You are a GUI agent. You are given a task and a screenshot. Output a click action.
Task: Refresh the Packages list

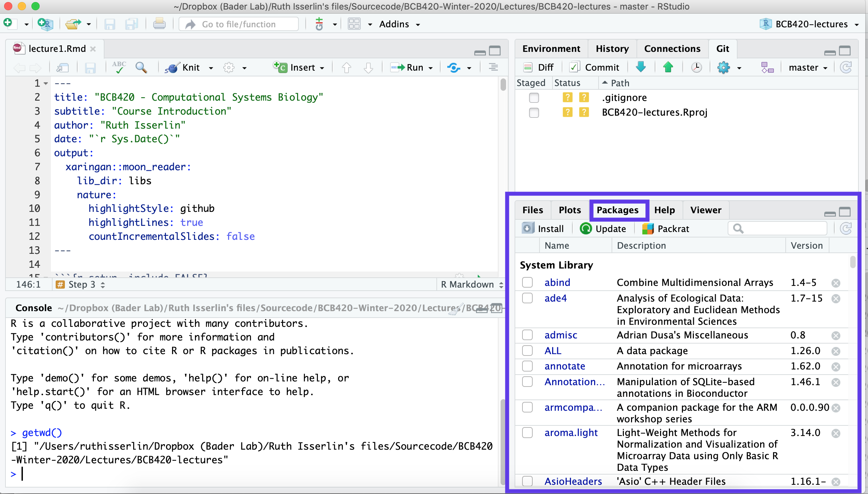coord(845,228)
